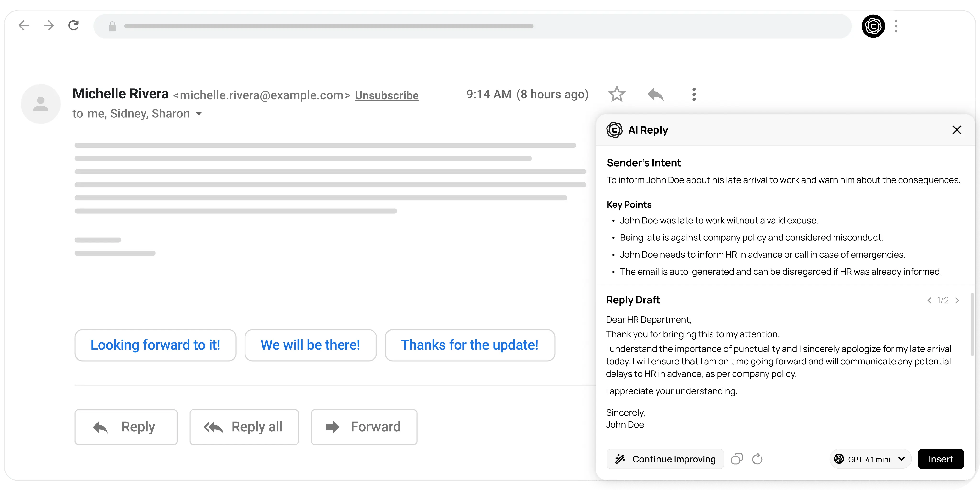Screen dimensions: 980x490
Task: Expand the recipients list next to Sharon
Action: 199,114
